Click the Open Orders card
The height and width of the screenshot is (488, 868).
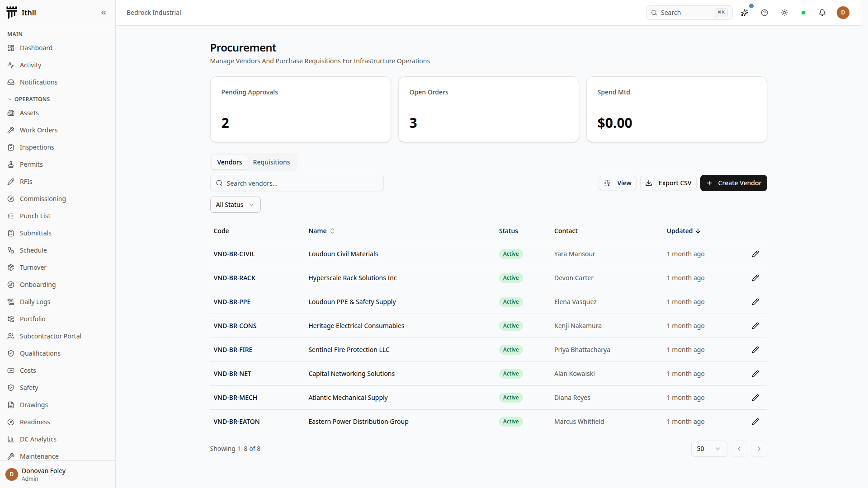click(x=488, y=109)
